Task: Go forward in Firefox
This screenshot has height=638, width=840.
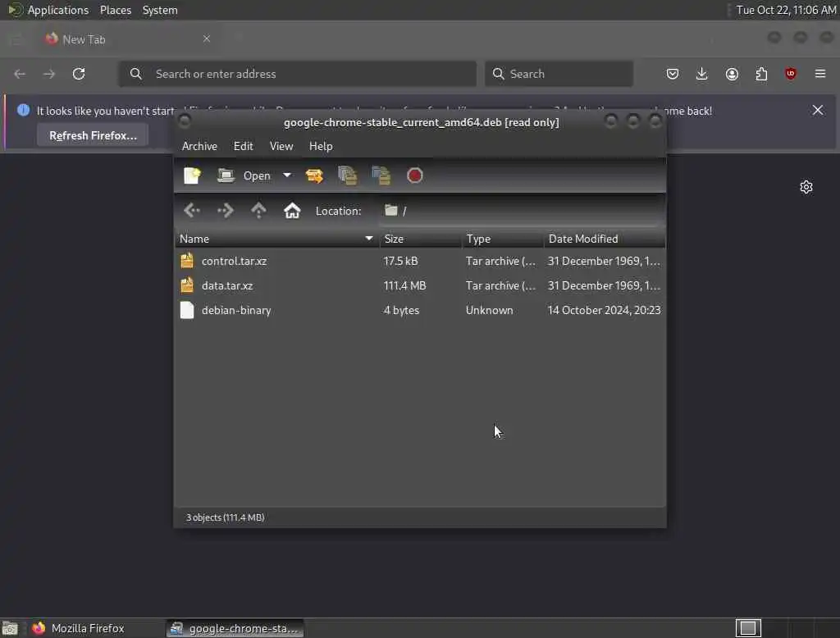Action: (49, 74)
